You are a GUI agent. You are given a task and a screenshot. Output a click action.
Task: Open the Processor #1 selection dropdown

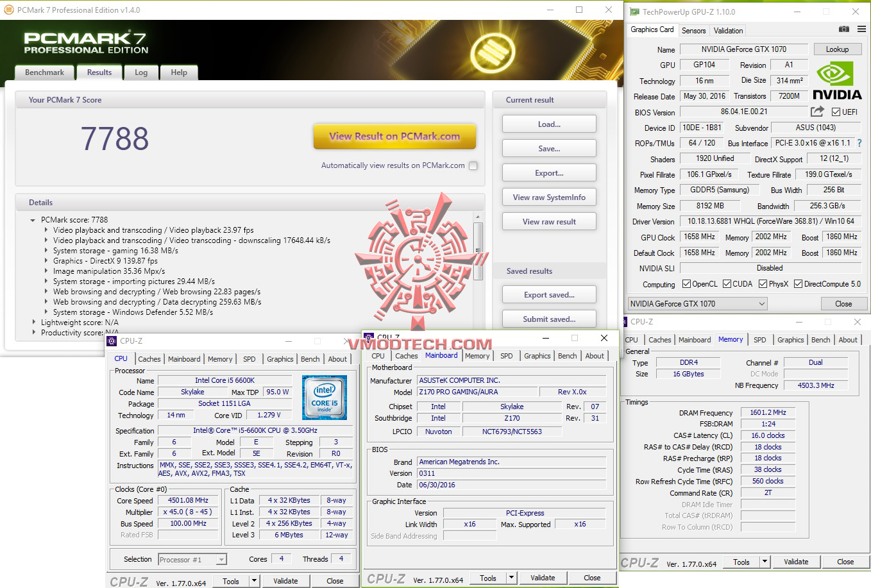coord(192,559)
